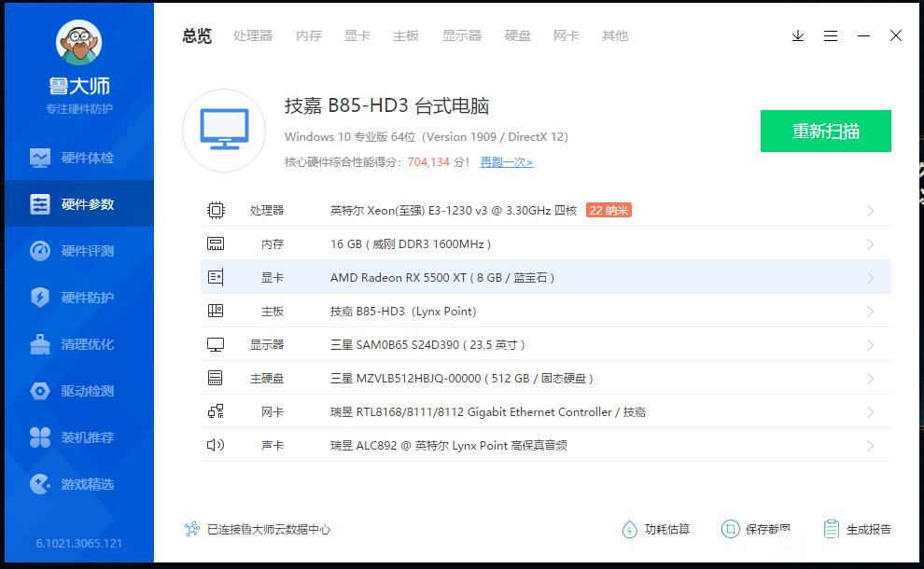Open 硬件防护 in the sidebar
Screen dimensions: 924x569
click(79, 297)
